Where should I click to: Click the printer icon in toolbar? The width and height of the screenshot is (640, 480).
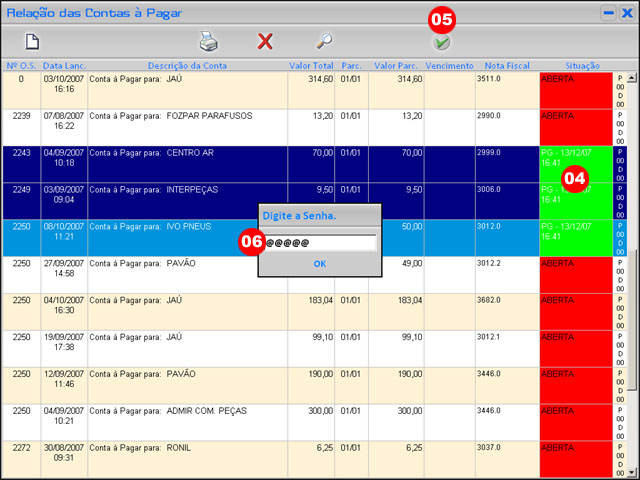pyautogui.click(x=207, y=41)
